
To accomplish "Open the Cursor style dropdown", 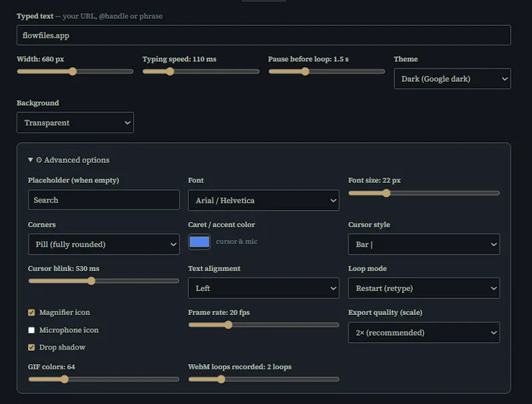I will (x=424, y=245).
